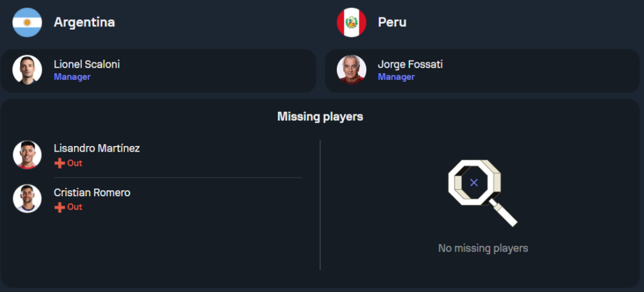The width and height of the screenshot is (644, 292).
Task: Select the Lionel Scaloni name link
Action: pos(87,64)
